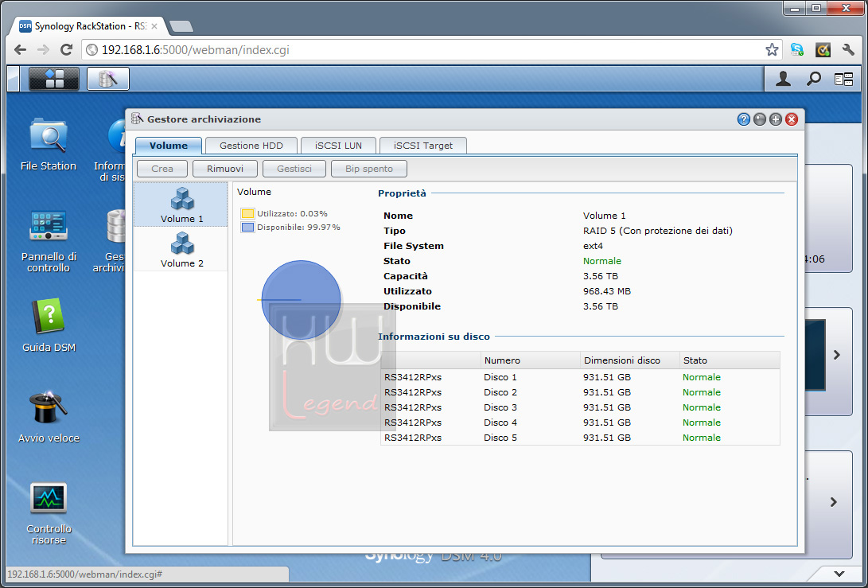Expand the lower right widget arrow

tap(833, 502)
